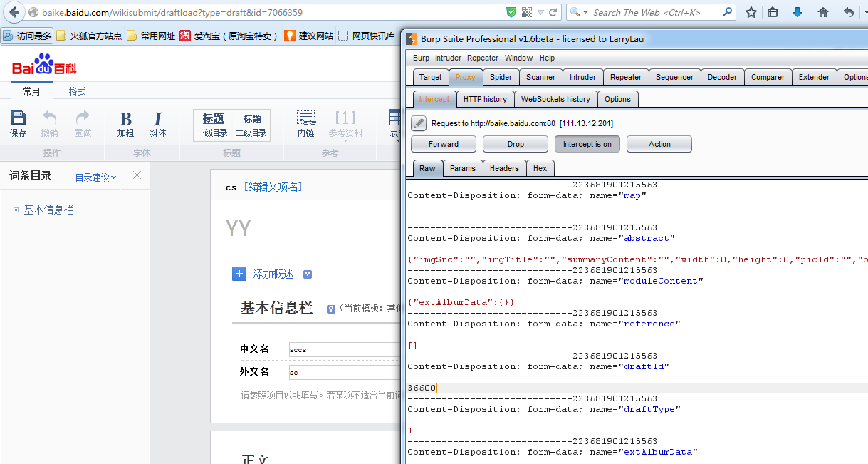This screenshot has height=464, width=868.
Task: Drop the intercepted request
Action: click(x=516, y=144)
